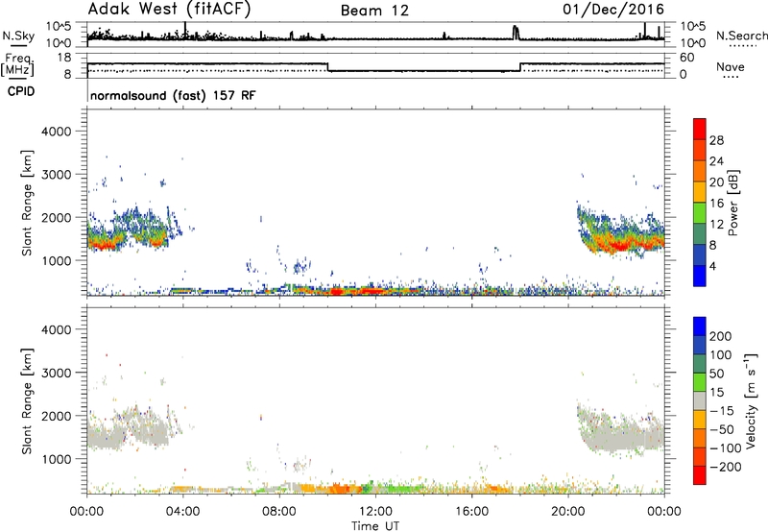Select the '04:00' time tick label
Viewport: 768px width, 532px height.
pos(182,512)
